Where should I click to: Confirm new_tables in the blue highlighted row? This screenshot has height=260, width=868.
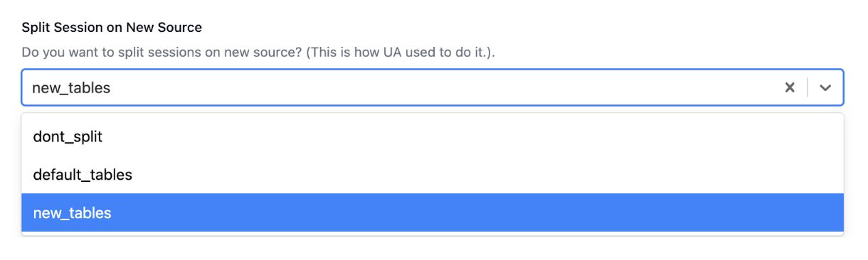pyautogui.click(x=433, y=212)
